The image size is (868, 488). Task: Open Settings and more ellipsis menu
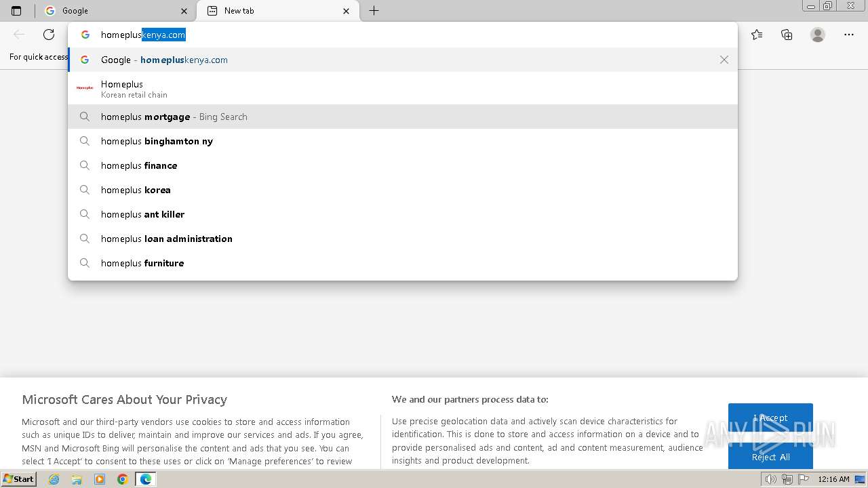tap(849, 35)
